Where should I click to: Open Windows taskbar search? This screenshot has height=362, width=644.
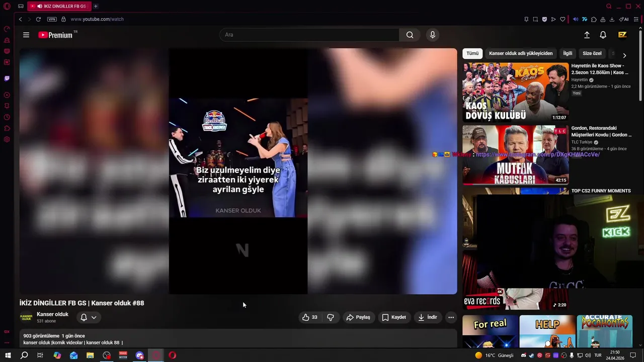pos(24,355)
